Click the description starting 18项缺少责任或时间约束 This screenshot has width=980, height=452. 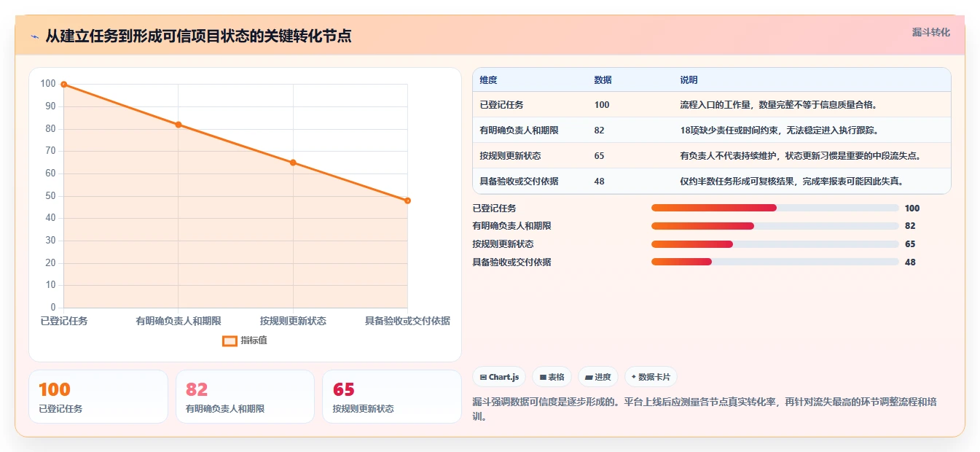click(779, 130)
